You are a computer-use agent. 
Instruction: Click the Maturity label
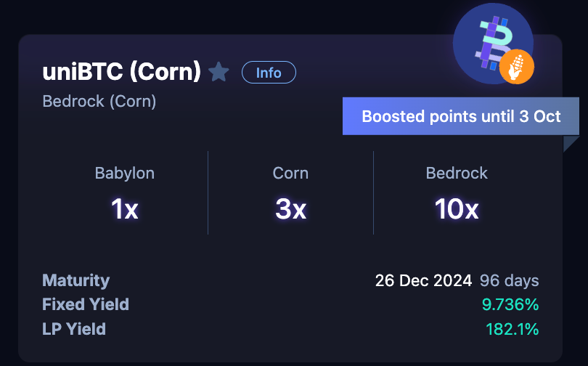[76, 280]
